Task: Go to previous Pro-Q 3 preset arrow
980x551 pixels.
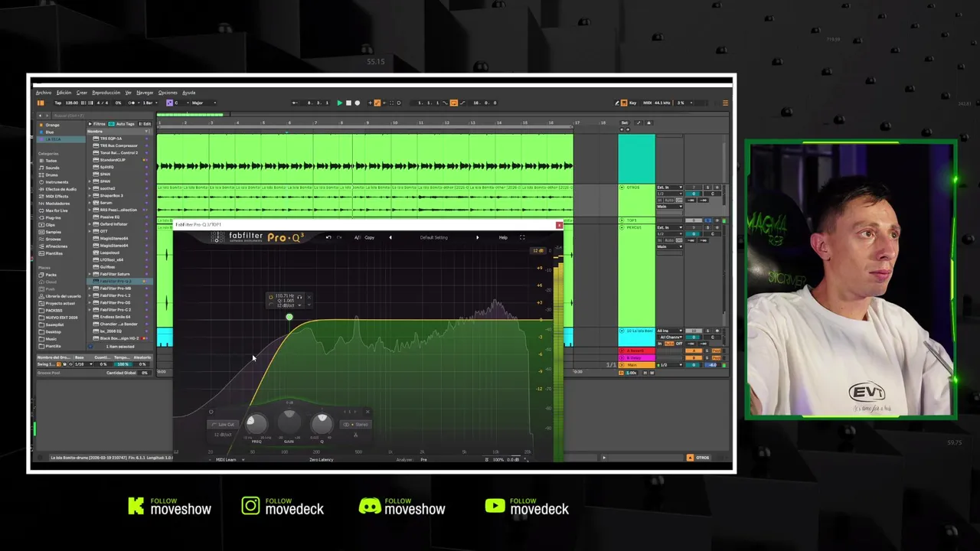Action: coord(390,237)
